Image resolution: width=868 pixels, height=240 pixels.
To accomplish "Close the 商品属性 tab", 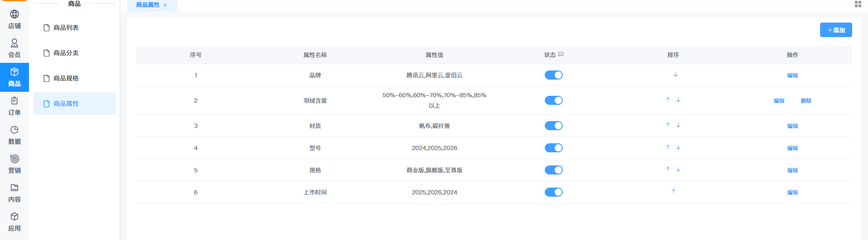I will click(x=165, y=5).
